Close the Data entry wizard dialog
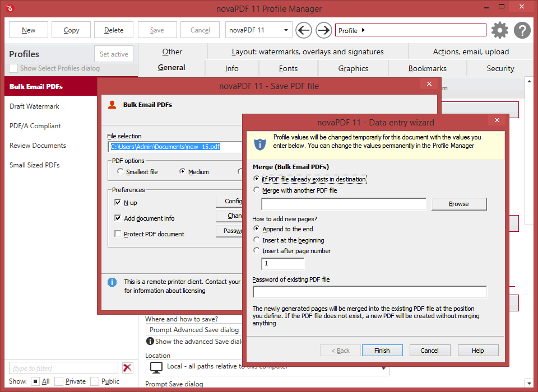This screenshot has width=538, height=392. point(497,120)
